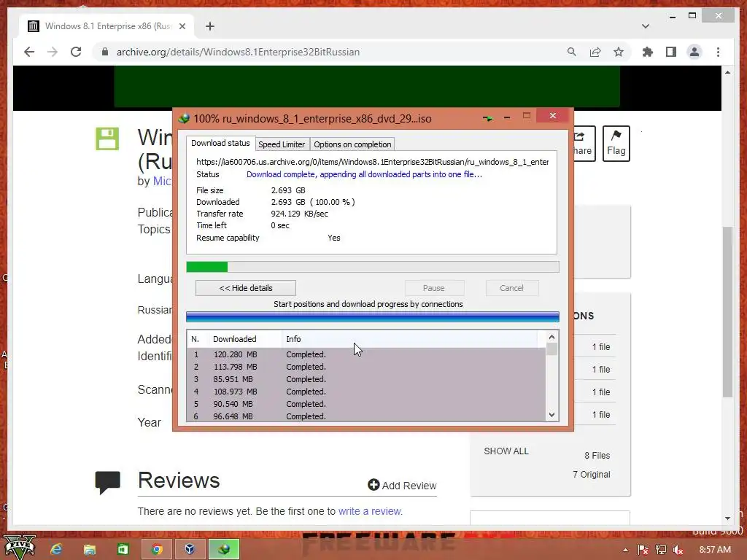Open Options on completion tab
747x560 pixels.
352,144
